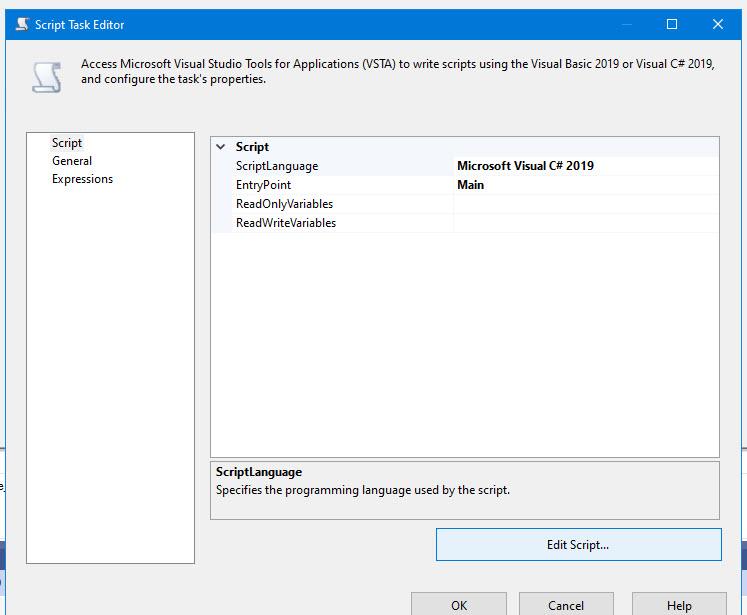Open the Microsoft Visual C# 2019 value dropdown
The height and width of the screenshot is (615, 747).
click(x=585, y=166)
